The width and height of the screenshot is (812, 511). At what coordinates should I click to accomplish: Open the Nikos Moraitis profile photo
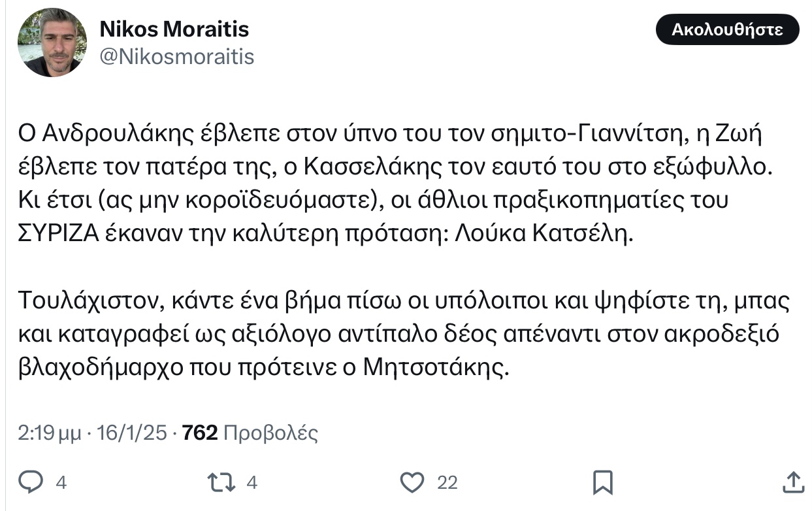coord(52,42)
